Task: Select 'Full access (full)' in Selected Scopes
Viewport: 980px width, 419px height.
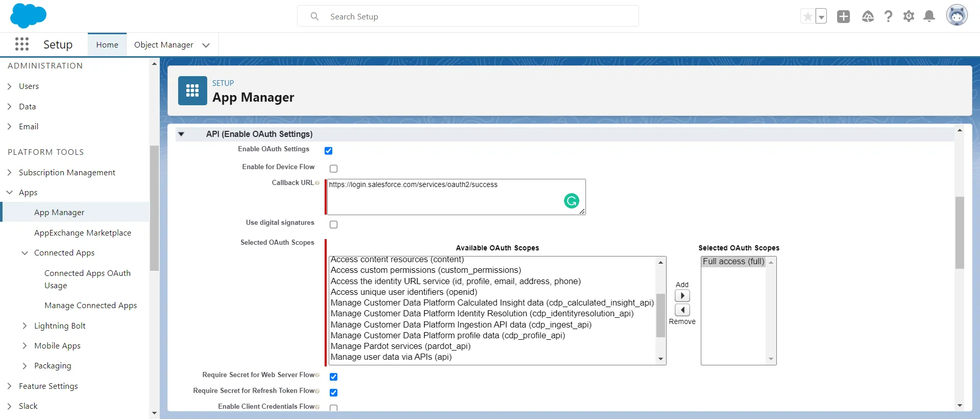Action: click(x=733, y=262)
